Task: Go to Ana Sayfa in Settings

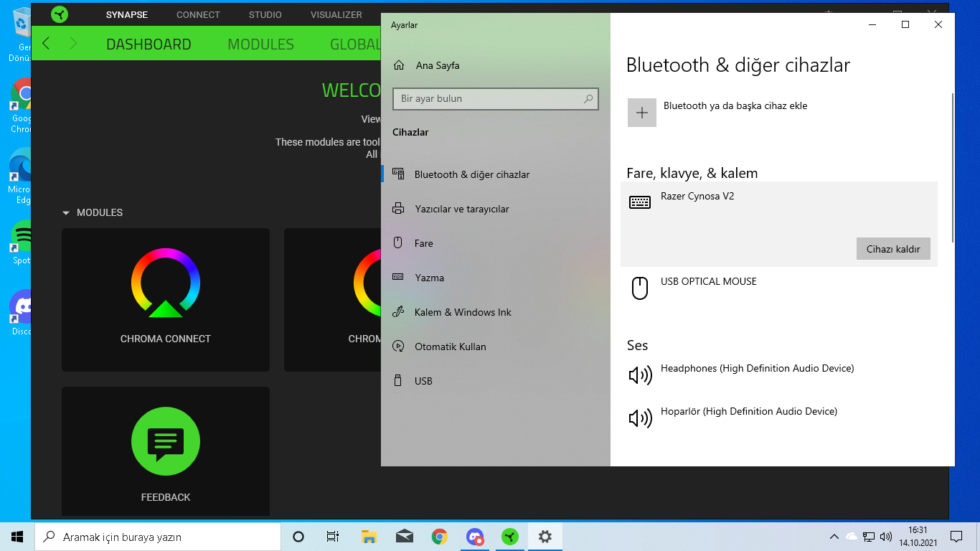Action: 426,65
